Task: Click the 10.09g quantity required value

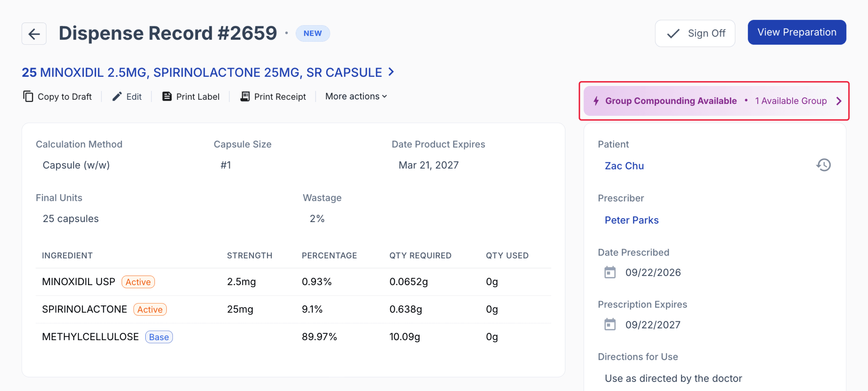Action: pos(405,337)
